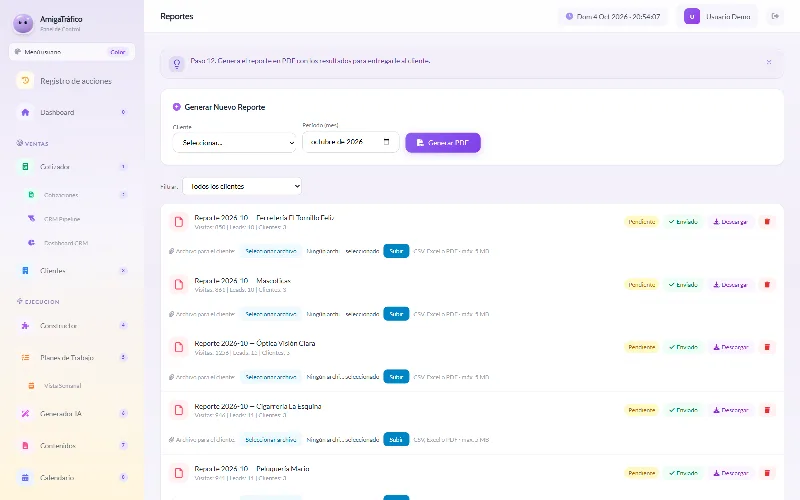Image resolution: width=800 pixels, height=500 pixels.
Task: Open the Dashboard home icon in sidebar
Action: click(25, 112)
